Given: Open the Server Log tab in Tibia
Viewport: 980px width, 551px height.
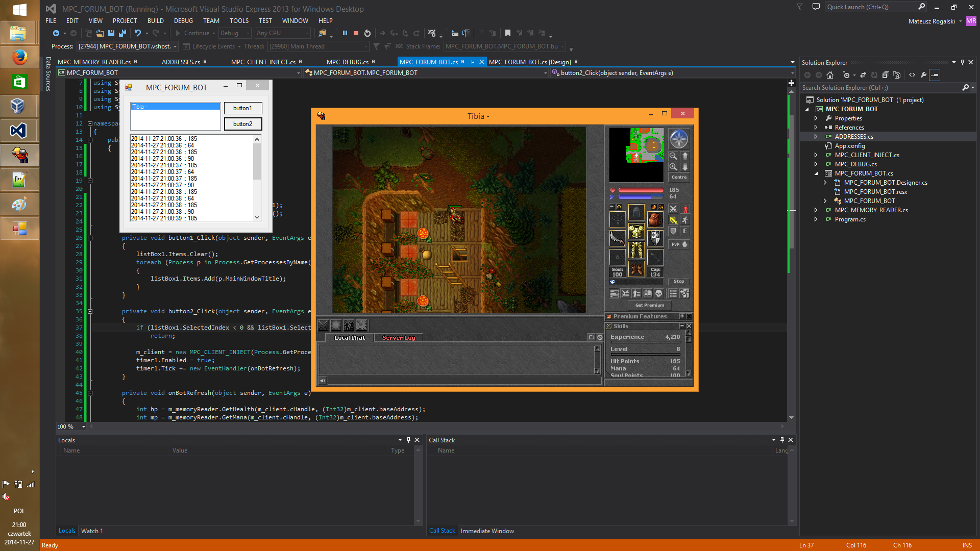Looking at the screenshot, I should coord(399,338).
